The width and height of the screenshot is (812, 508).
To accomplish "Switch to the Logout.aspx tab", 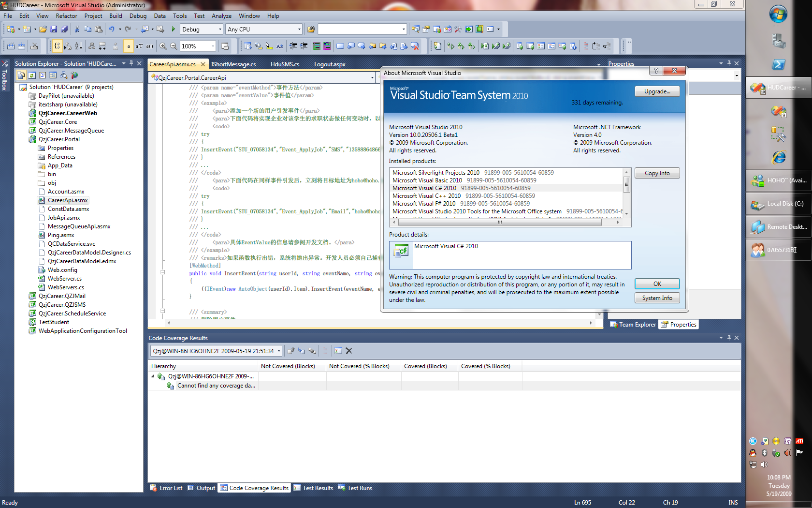I will coord(330,64).
